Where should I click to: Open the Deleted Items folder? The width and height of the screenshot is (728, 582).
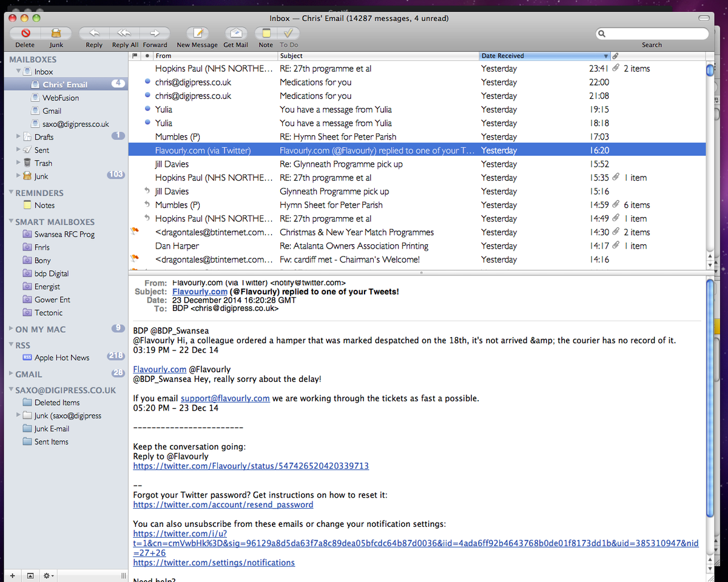click(x=57, y=403)
